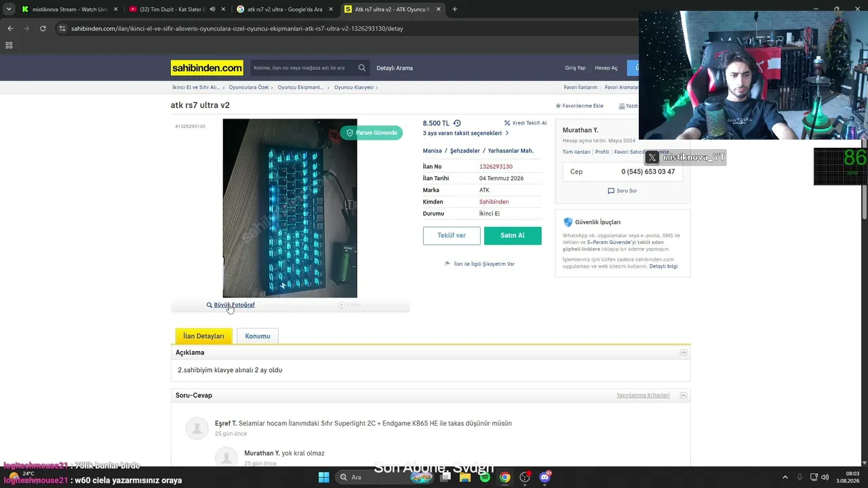The image size is (868, 488).
Task: Click Eşref T. commenter avatar
Action: [x=197, y=428]
